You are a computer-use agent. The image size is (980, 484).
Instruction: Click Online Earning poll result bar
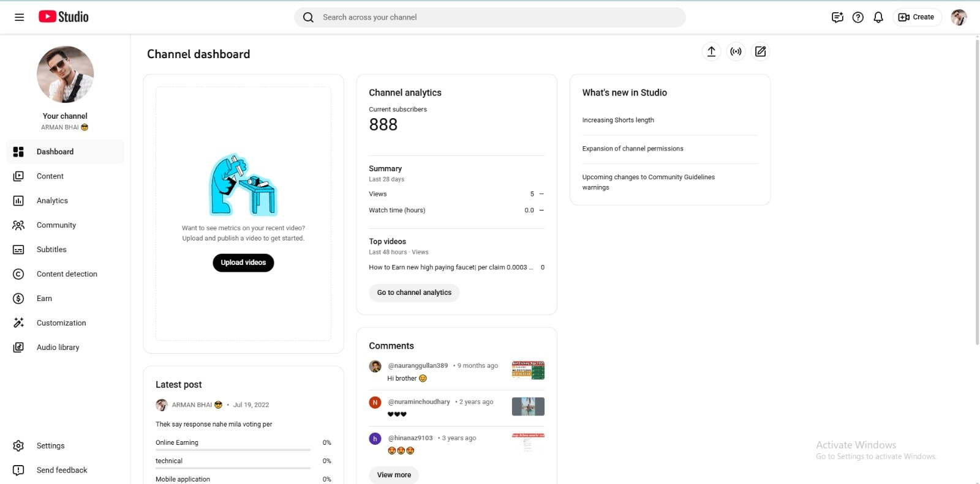pos(233,450)
